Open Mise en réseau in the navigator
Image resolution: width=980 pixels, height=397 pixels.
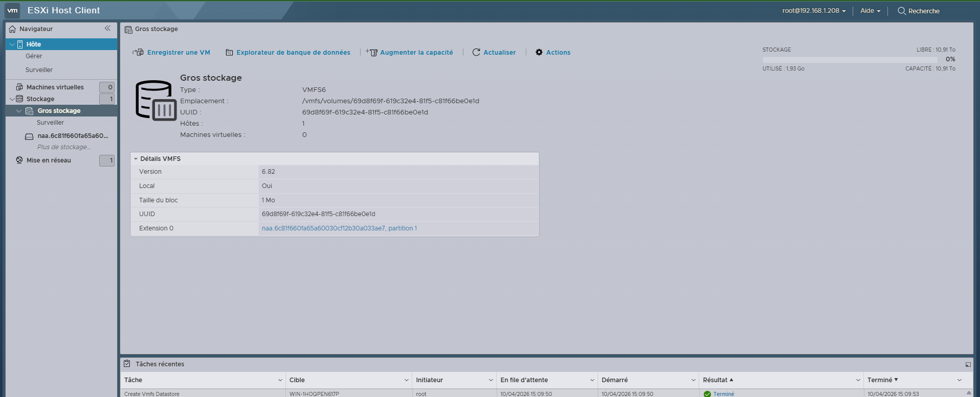pos(49,160)
